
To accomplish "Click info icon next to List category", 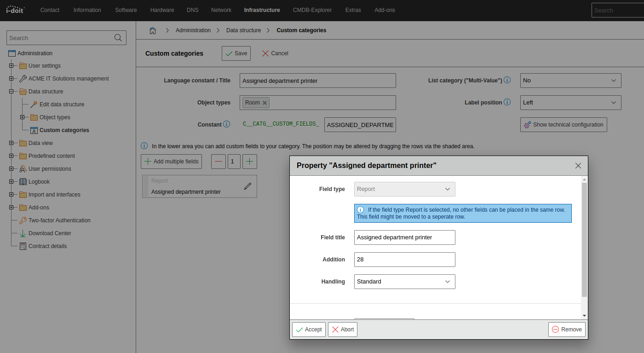I will (x=507, y=80).
